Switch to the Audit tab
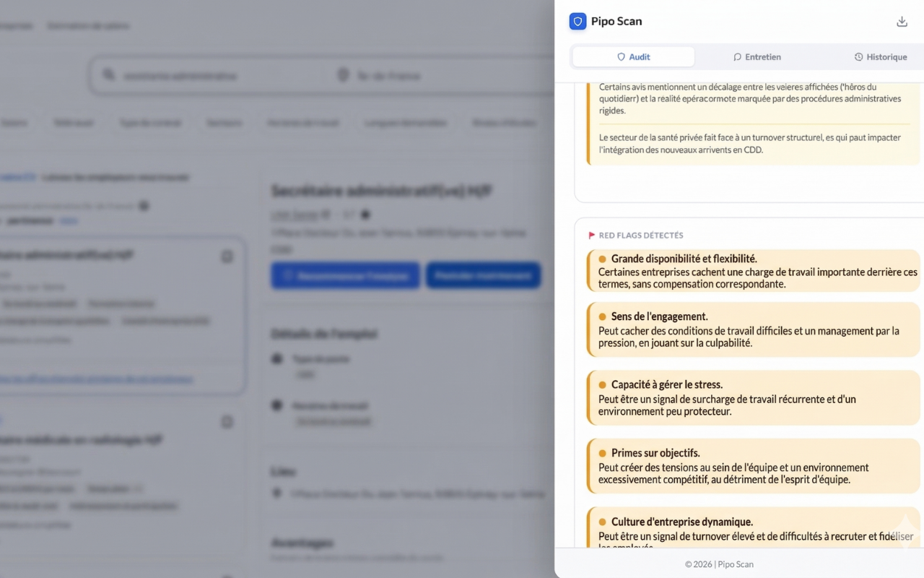This screenshot has height=578, width=924. pos(633,57)
